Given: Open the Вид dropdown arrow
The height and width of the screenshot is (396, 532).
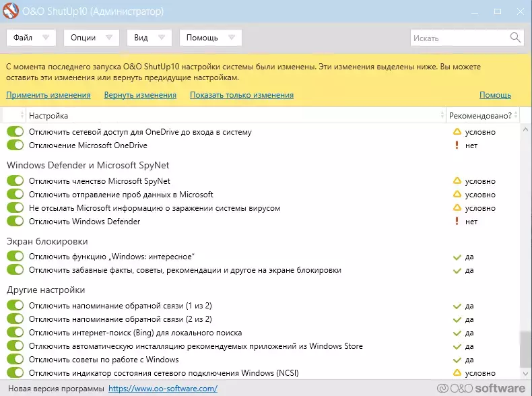Looking at the screenshot, I should [x=162, y=37].
